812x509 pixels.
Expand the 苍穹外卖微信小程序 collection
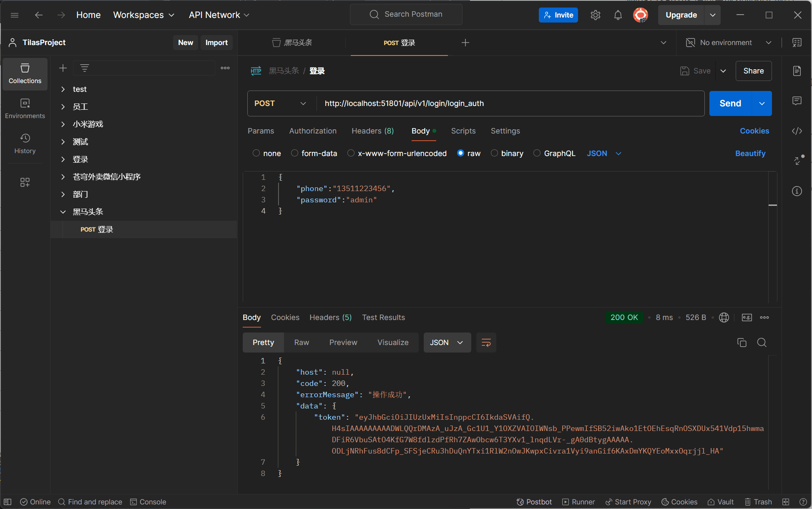click(63, 177)
